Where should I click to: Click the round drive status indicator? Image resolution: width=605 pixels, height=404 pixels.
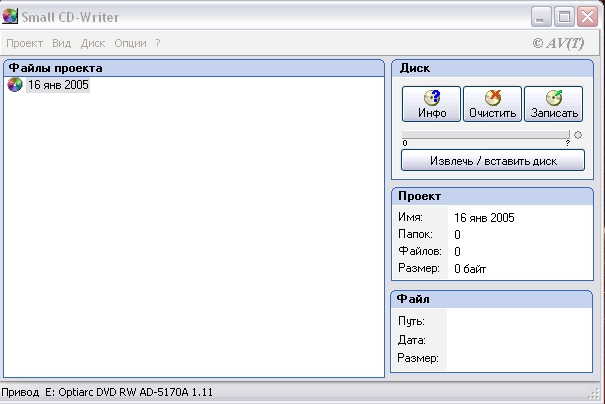click(x=578, y=135)
